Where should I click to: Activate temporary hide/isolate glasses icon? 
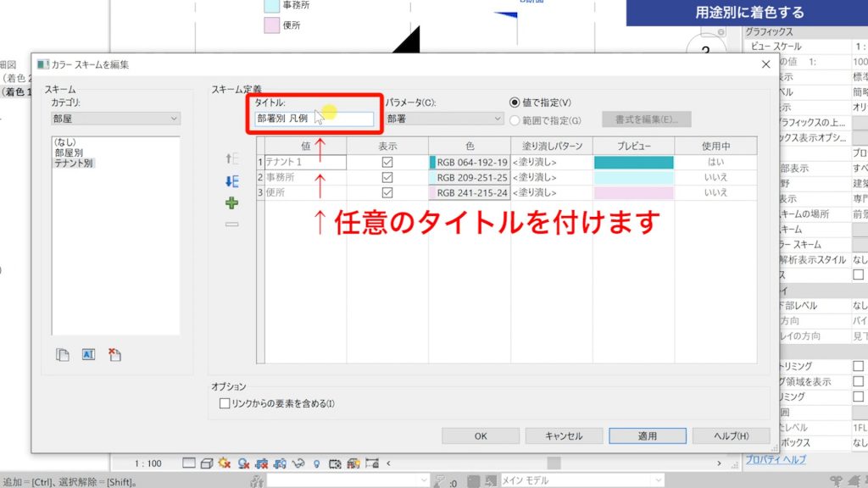coord(298,463)
